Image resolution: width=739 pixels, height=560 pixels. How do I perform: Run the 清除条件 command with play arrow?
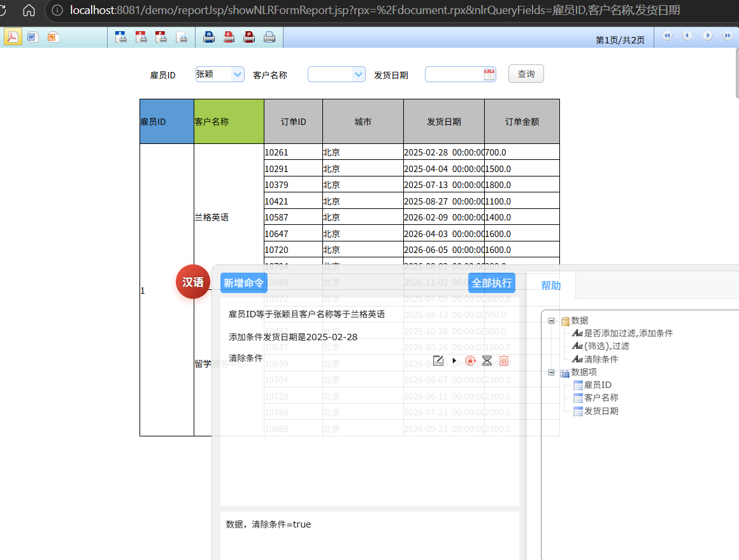pyautogui.click(x=454, y=361)
